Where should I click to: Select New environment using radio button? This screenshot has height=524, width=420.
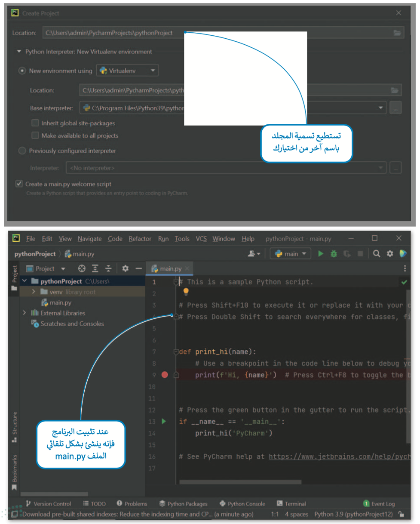[x=22, y=71]
